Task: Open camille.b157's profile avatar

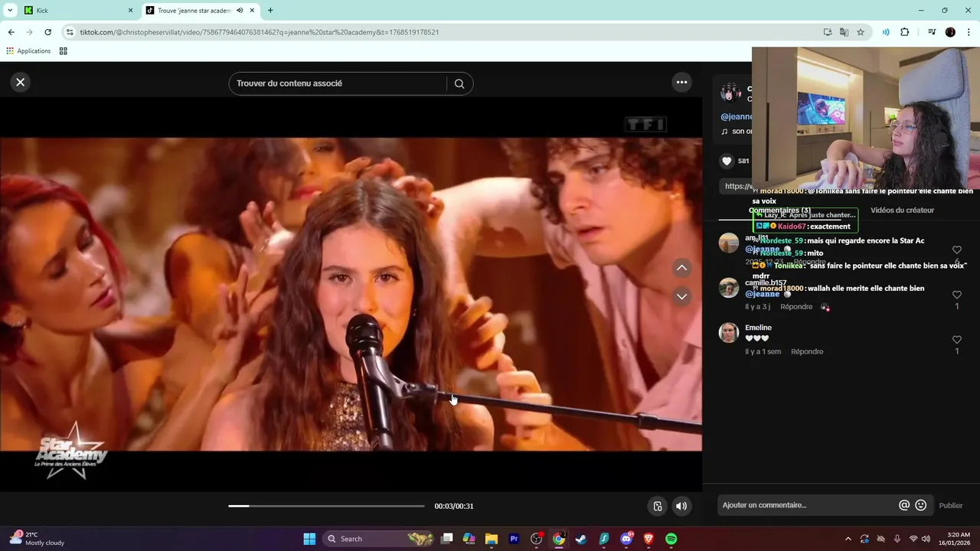Action: coord(729,288)
